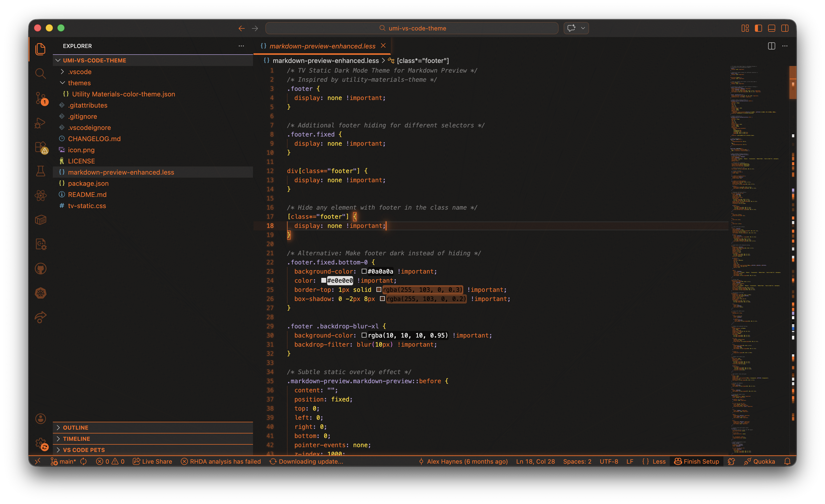The width and height of the screenshot is (825, 504).
Task: Open Source Control view with badge
Action: pyautogui.click(x=41, y=98)
